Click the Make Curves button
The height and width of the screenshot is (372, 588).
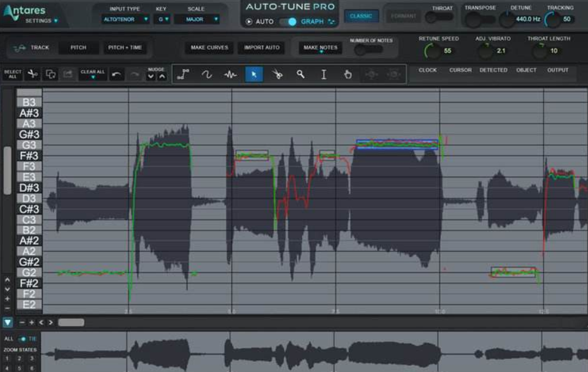[x=209, y=47]
